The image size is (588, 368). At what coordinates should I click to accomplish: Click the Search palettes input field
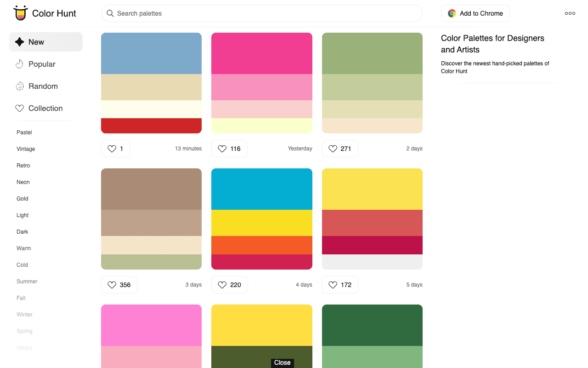pos(261,13)
